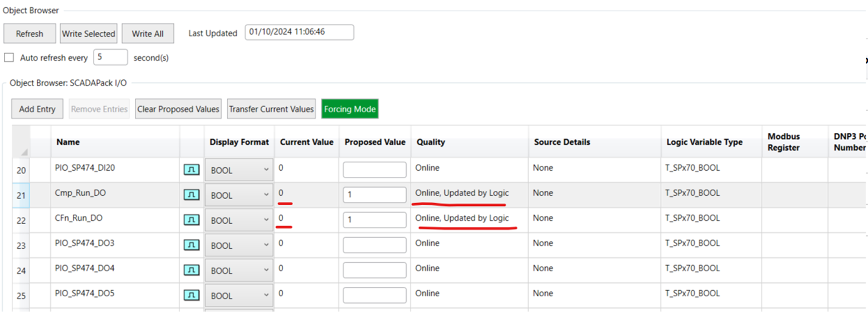The height and width of the screenshot is (313, 868).
Task: Click Proposed Value field for Cmp_Run_DO
Action: click(374, 195)
